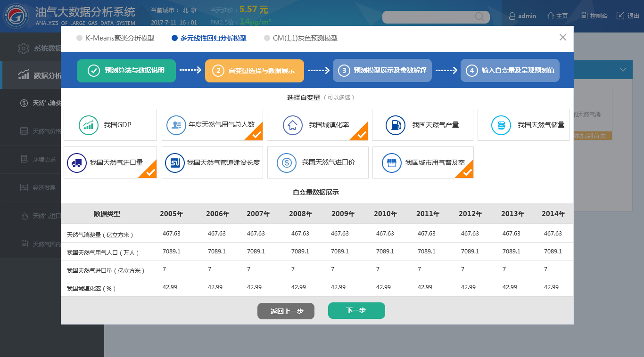Viewport: 644px width, 357px height.
Task: Click the 我国天然气进口量（亿立方米）row label
Action: coord(106,270)
